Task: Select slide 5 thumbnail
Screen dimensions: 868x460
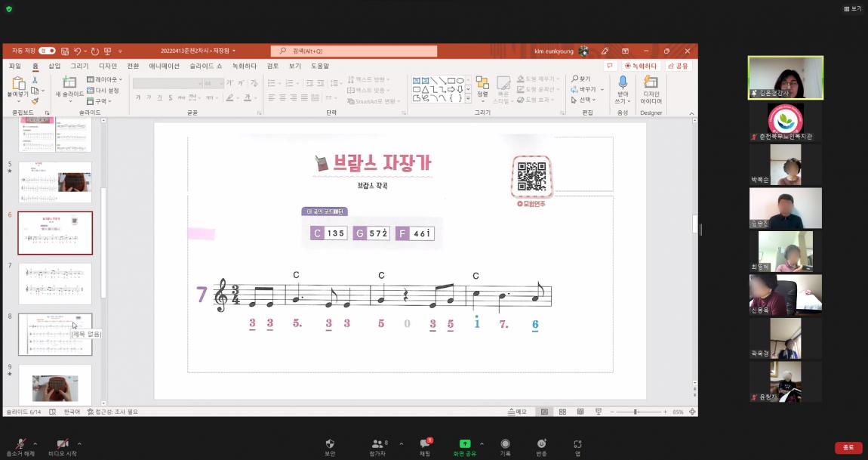Action: (x=55, y=182)
